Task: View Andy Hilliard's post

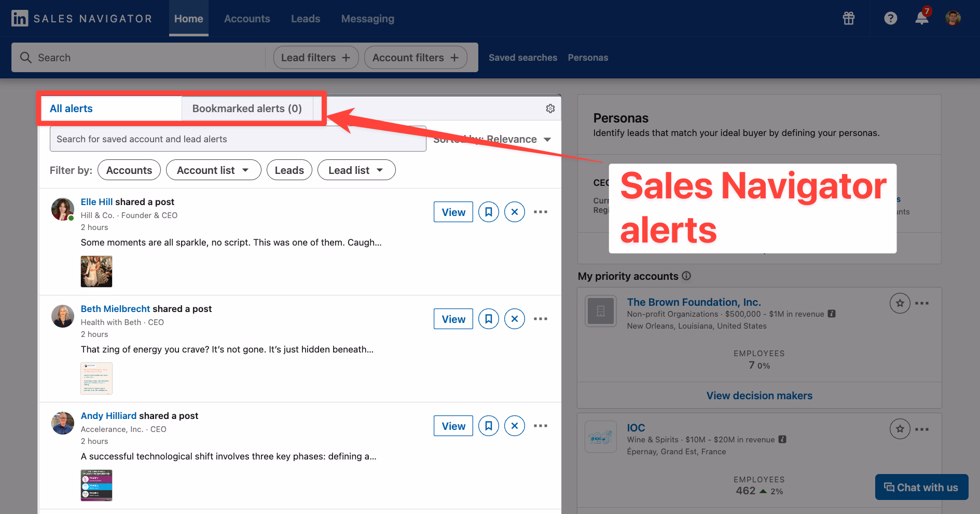Action: pos(453,426)
